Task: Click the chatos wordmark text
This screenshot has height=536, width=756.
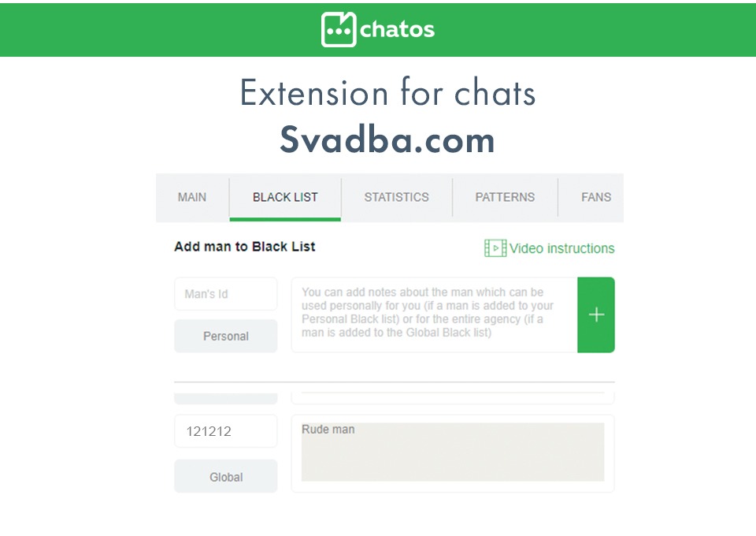Action: click(398, 30)
